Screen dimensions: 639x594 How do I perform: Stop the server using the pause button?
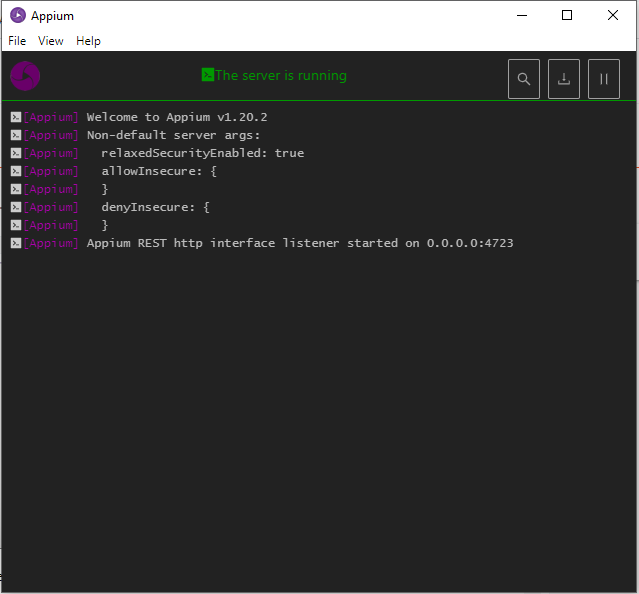coord(604,79)
